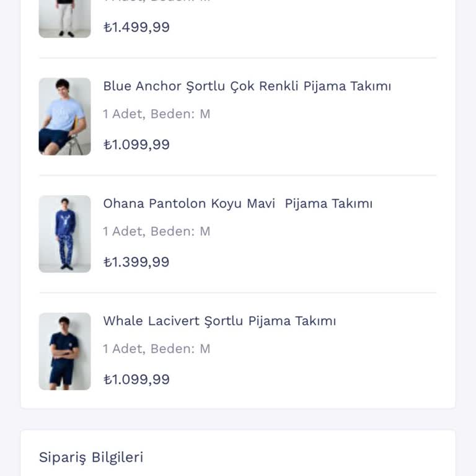Screen dimensions: 476x476
Task: Tap quantity and size under Ohana Pantolon
Action: pyautogui.click(x=157, y=231)
